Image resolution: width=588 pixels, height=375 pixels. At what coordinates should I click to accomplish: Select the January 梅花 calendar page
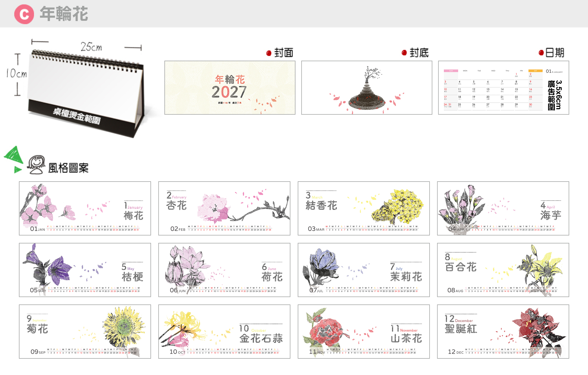(85, 208)
